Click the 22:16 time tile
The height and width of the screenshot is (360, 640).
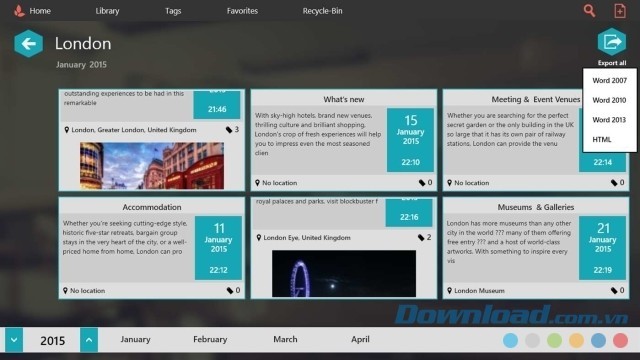pos(409,213)
